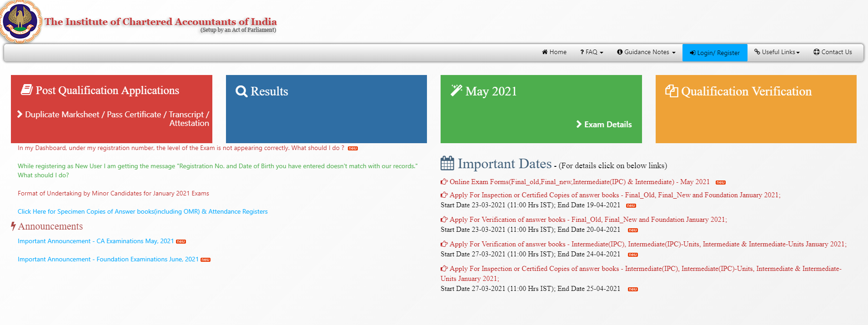The width and height of the screenshot is (868, 325).
Task: Click '(Setup by an Act of Parliament)' subtitle
Action: (x=238, y=30)
